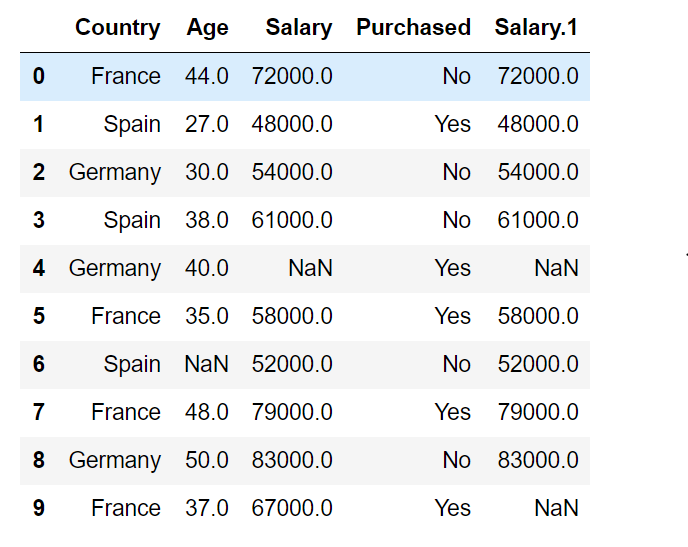Click the Purchased column header
The image size is (688, 547).
pos(413,28)
